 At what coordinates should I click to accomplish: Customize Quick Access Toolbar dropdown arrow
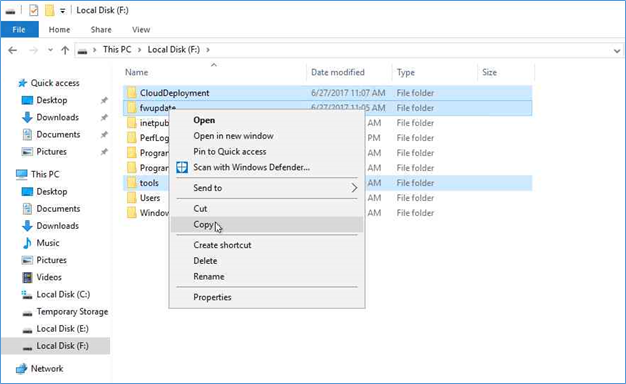tap(63, 11)
